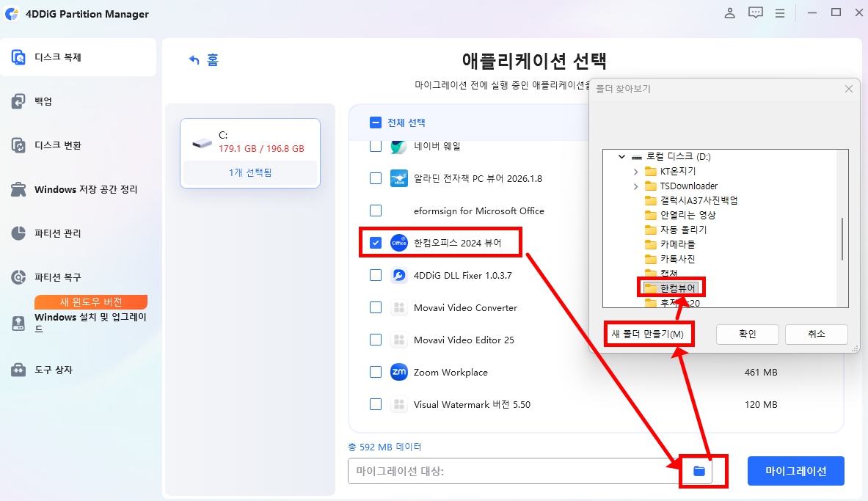Select 파티션 복구 in sidebar

click(x=57, y=277)
